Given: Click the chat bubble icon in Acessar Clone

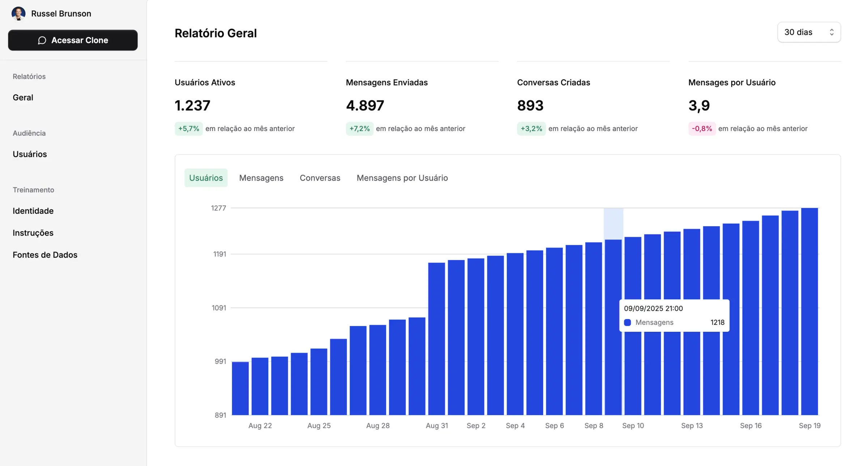Looking at the screenshot, I should click(x=42, y=40).
